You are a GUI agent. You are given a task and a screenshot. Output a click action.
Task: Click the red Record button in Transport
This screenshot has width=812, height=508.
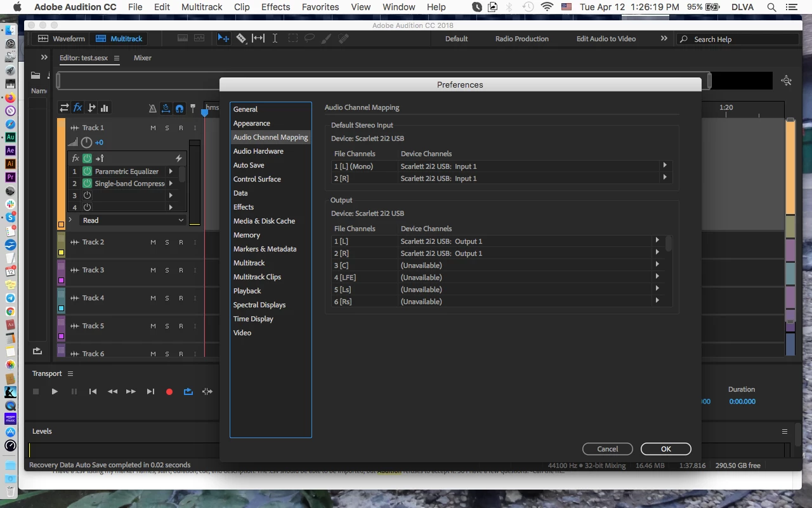click(x=169, y=392)
